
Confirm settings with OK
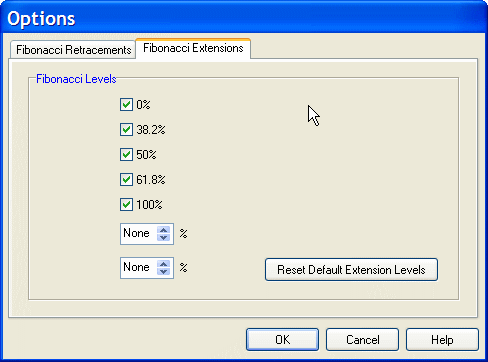282,340
